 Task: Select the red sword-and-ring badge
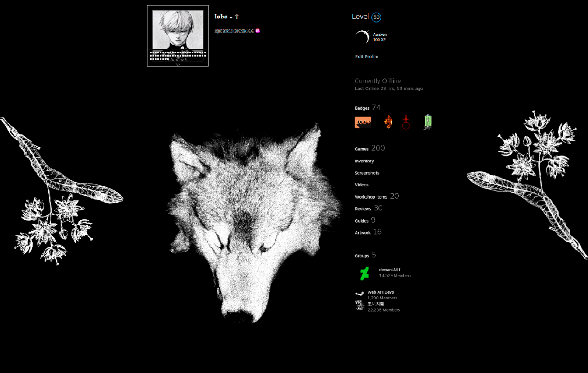[x=406, y=122]
